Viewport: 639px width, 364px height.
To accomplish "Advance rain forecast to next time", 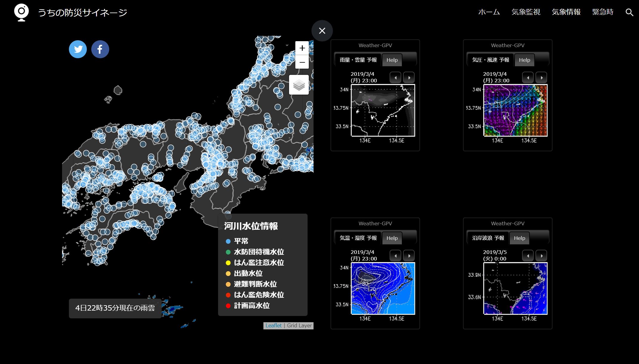I will [x=409, y=78].
